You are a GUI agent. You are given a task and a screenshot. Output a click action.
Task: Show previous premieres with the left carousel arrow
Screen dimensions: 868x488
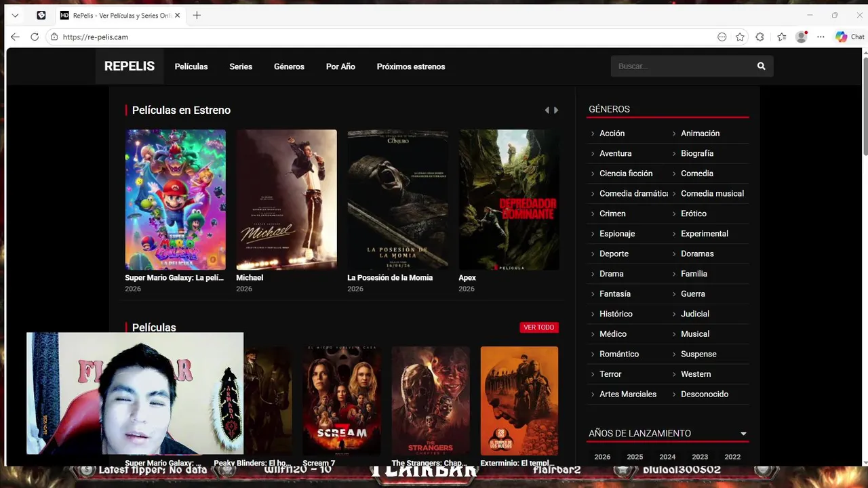(x=547, y=110)
